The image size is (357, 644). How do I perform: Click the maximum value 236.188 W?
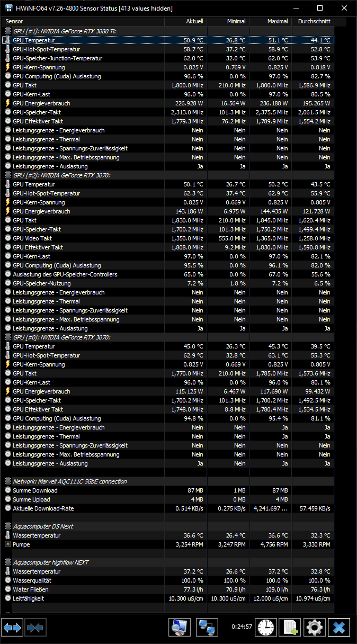click(x=273, y=103)
